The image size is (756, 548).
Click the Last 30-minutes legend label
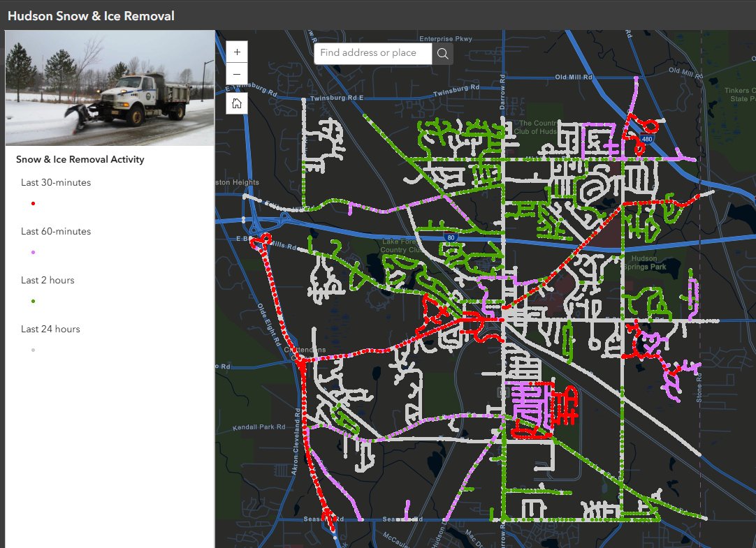click(56, 182)
